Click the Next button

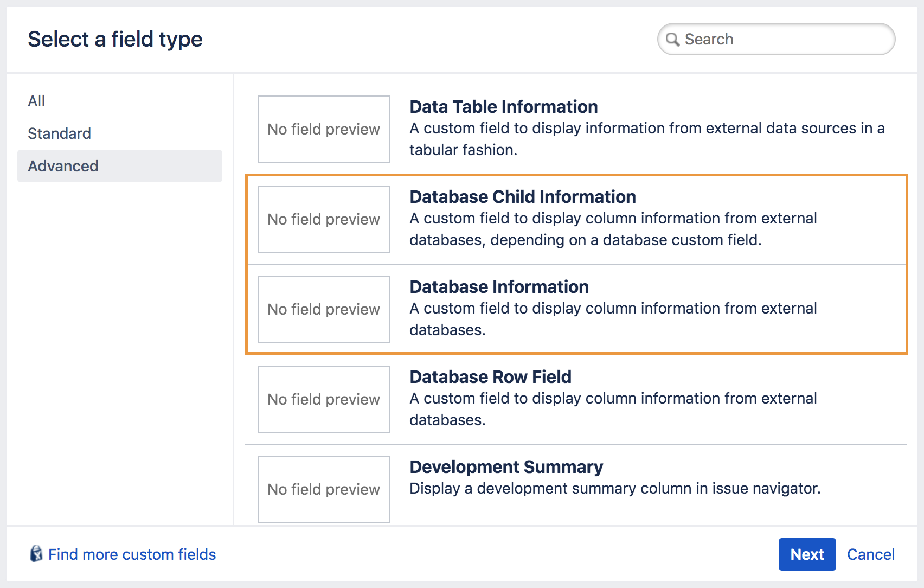[807, 554]
